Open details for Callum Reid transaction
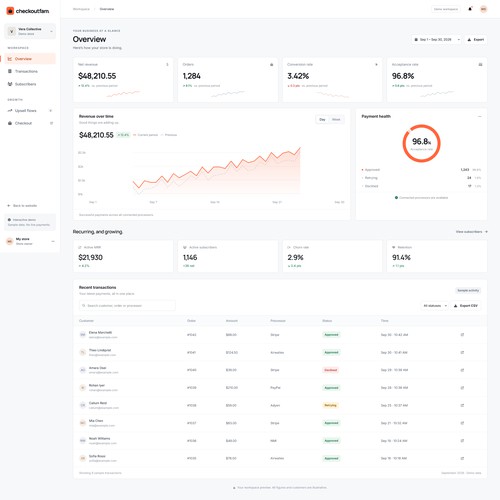 click(x=462, y=405)
